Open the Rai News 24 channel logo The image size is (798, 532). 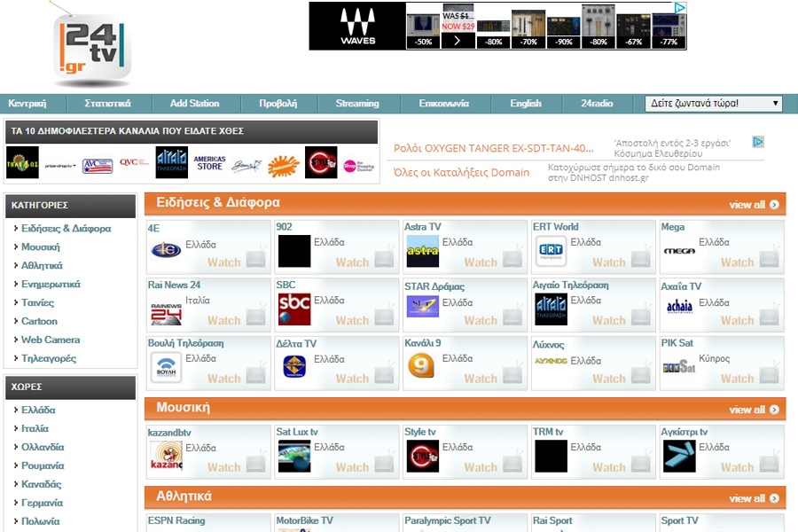coord(166,314)
